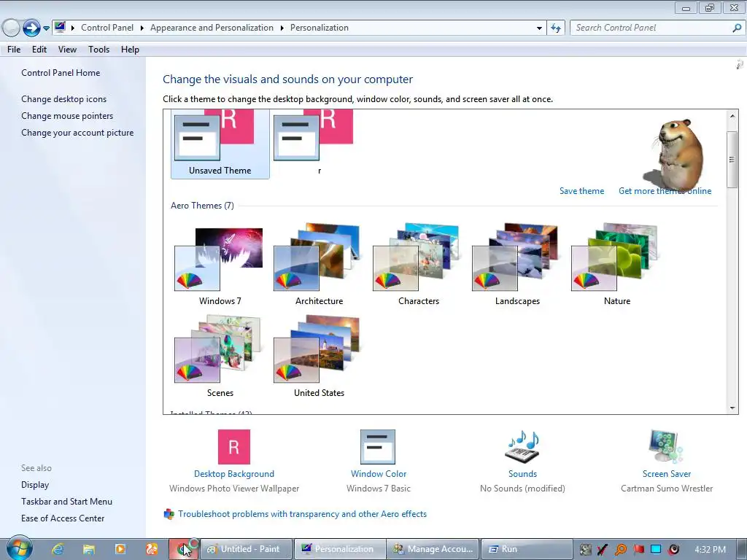Screen dimensions: 747x560
Task: Launch Internet Explorer from taskbar
Action: click(58, 549)
